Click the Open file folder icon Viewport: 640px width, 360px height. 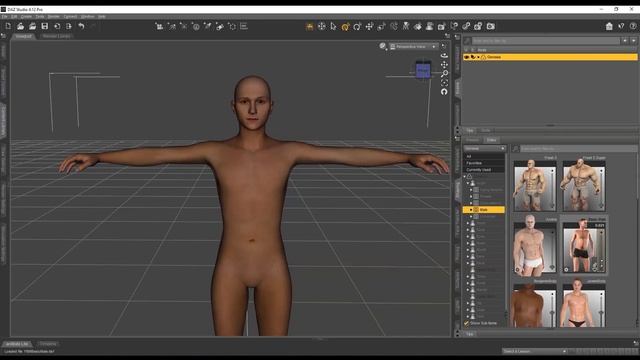pos(20,26)
